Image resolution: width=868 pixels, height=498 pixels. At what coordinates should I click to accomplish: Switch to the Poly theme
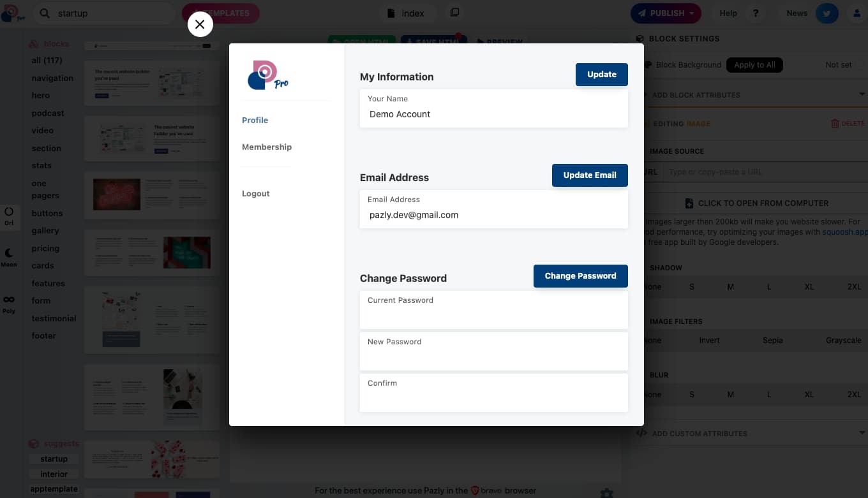click(x=9, y=304)
